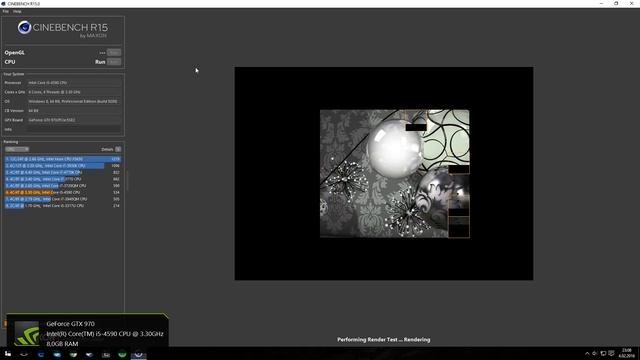Select the orange Core i5-4590 ranking row
This screenshot has height=360, width=640.
point(63,192)
